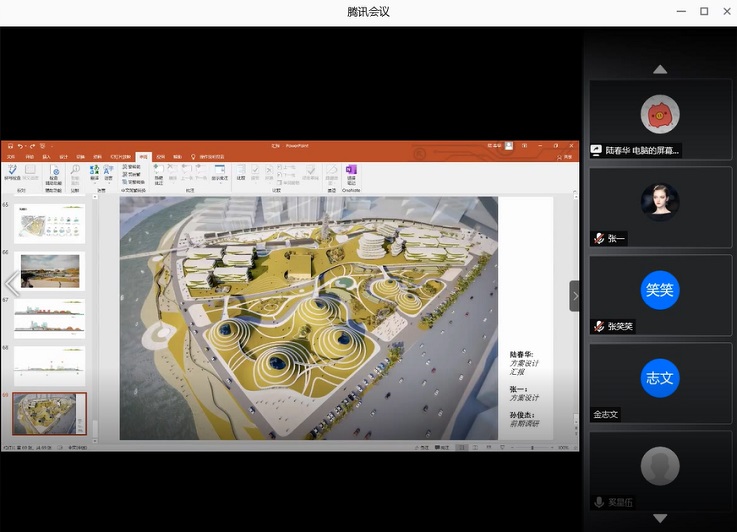Toggle the muted microphone icon for 张一
Image resolution: width=737 pixels, height=532 pixels.
pos(598,238)
